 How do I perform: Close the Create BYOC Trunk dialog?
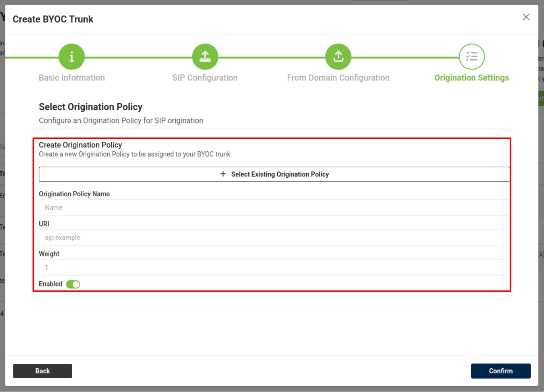point(526,17)
